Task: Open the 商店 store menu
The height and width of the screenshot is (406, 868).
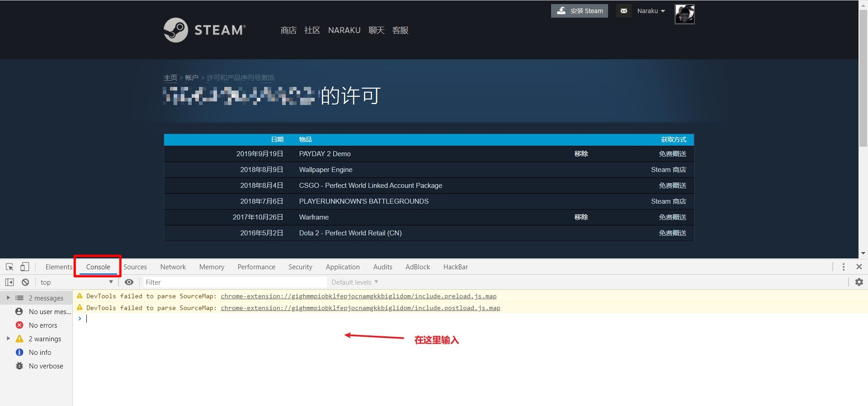Action: pyautogui.click(x=288, y=30)
